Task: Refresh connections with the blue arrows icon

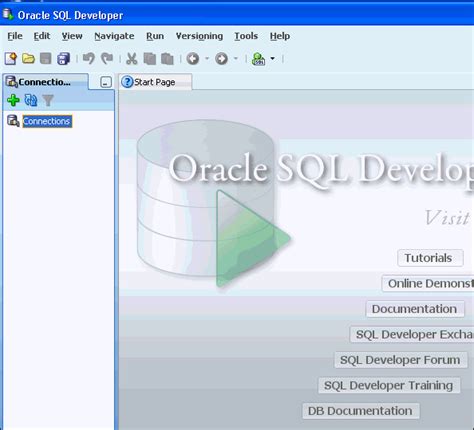Action: (x=31, y=100)
